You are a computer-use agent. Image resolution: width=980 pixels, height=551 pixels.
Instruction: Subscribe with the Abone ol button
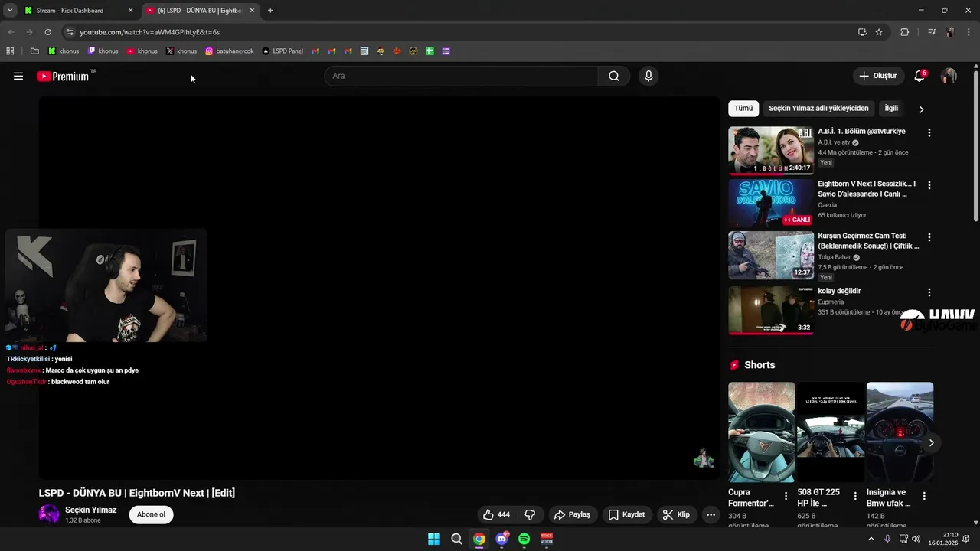click(x=151, y=514)
